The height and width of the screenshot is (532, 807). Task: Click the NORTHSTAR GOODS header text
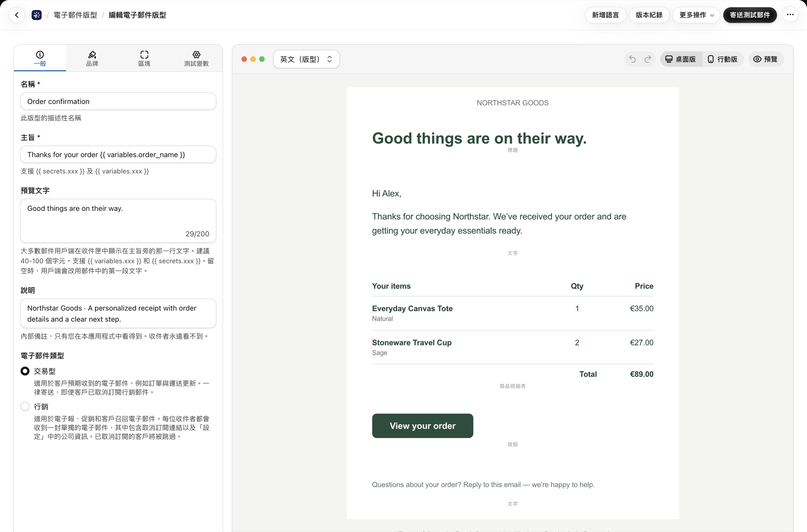click(x=512, y=103)
